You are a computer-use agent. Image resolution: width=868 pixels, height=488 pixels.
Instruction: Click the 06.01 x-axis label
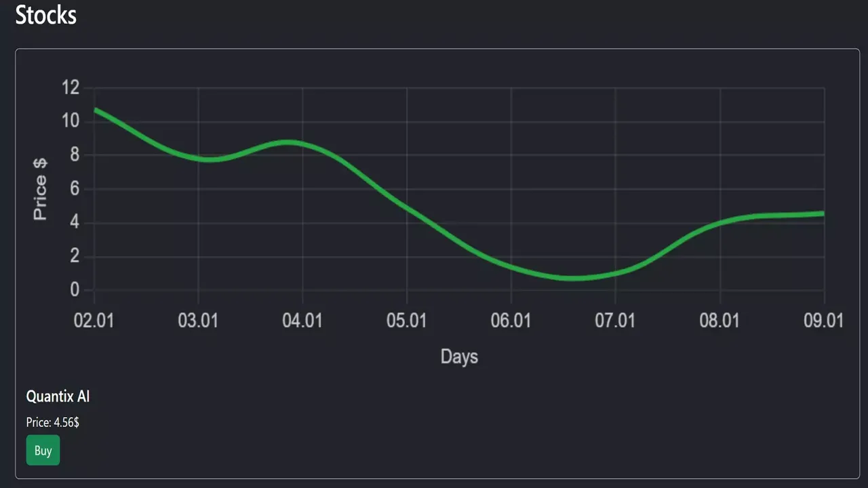(x=511, y=321)
